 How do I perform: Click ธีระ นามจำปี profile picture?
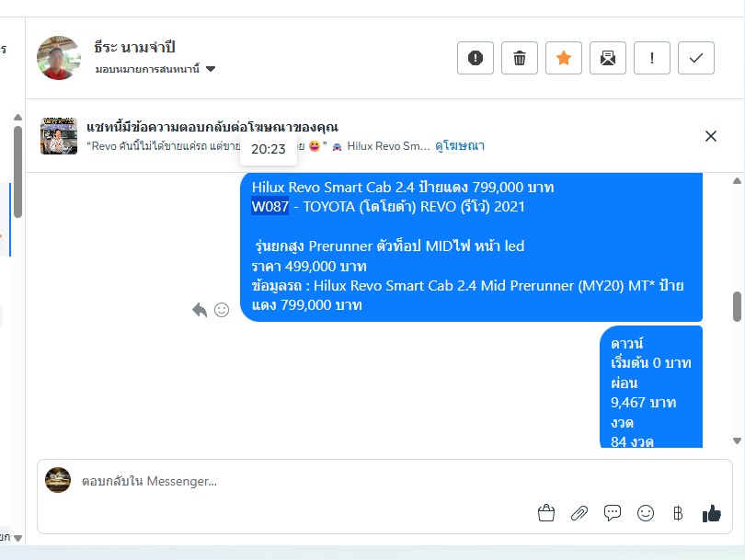[x=59, y=58]
